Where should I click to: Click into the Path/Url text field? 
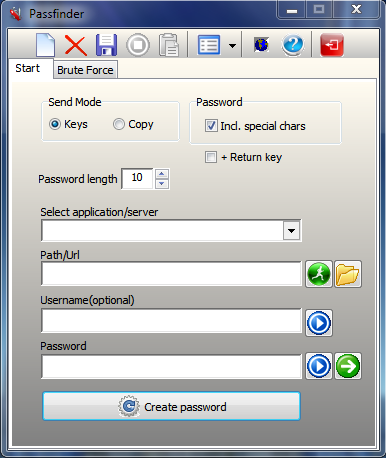coord(171,274)
